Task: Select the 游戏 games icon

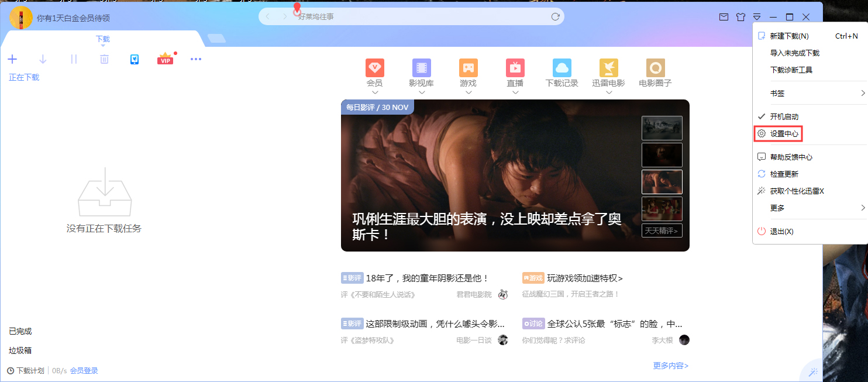Action: click(x=468, y=68)
